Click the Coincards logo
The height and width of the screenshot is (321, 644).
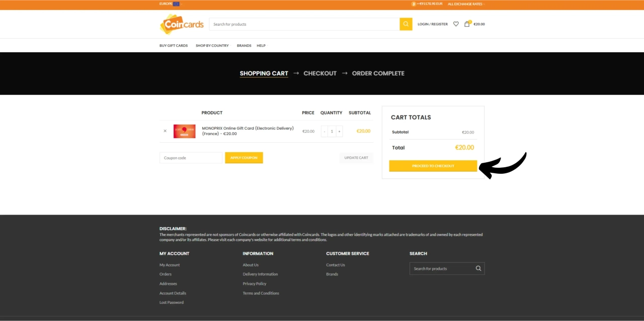(x=182, y=24)
